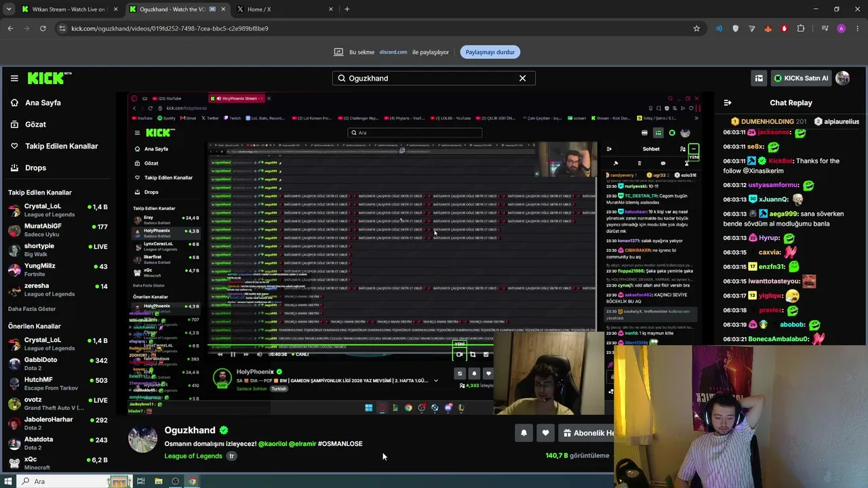The width and height of the screenshot is (868, 488).
Task: Clear the Kick search field
Action: pos(522,78)
